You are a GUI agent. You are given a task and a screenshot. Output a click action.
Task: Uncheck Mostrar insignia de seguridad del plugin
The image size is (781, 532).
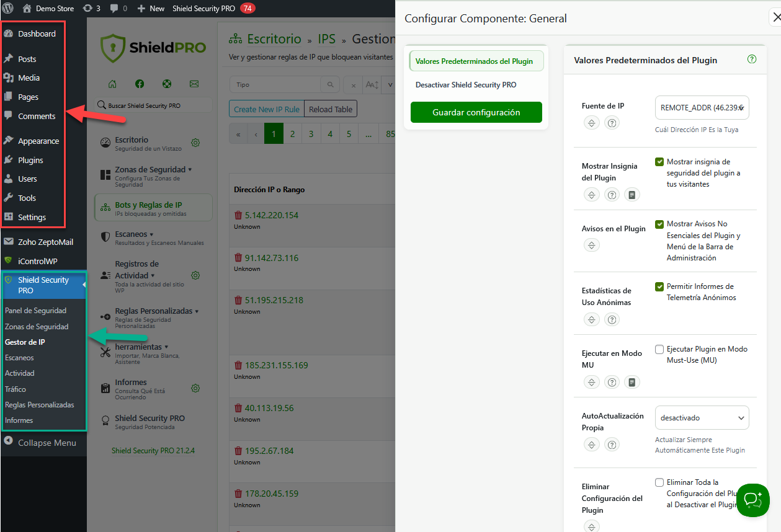coord(659,162)
